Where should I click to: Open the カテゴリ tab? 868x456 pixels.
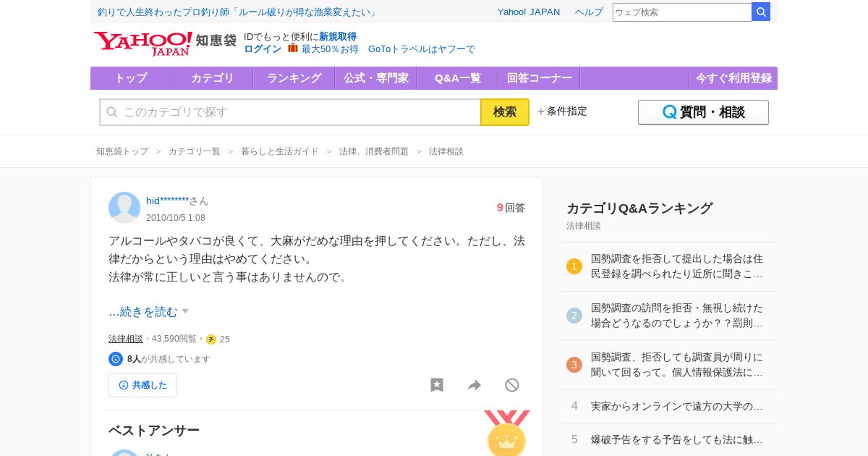(x=213, y=78)
